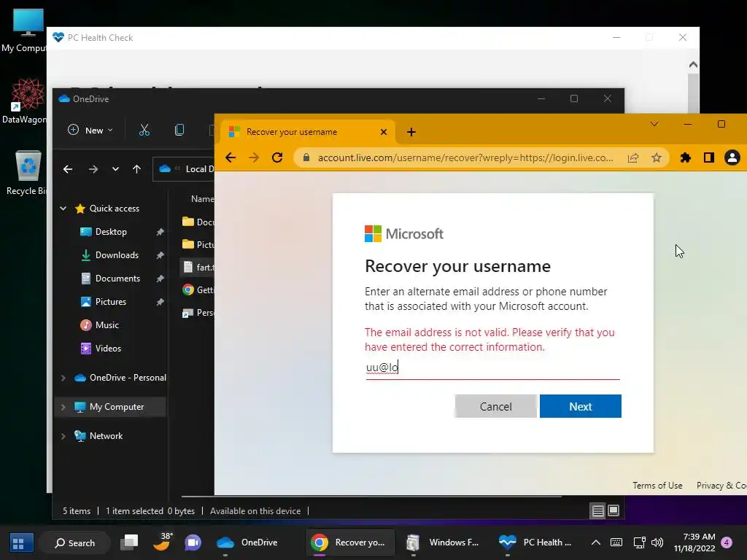The image size is (747, 560).
Task: Click volume icon in system tray
Action: [657, 542]
